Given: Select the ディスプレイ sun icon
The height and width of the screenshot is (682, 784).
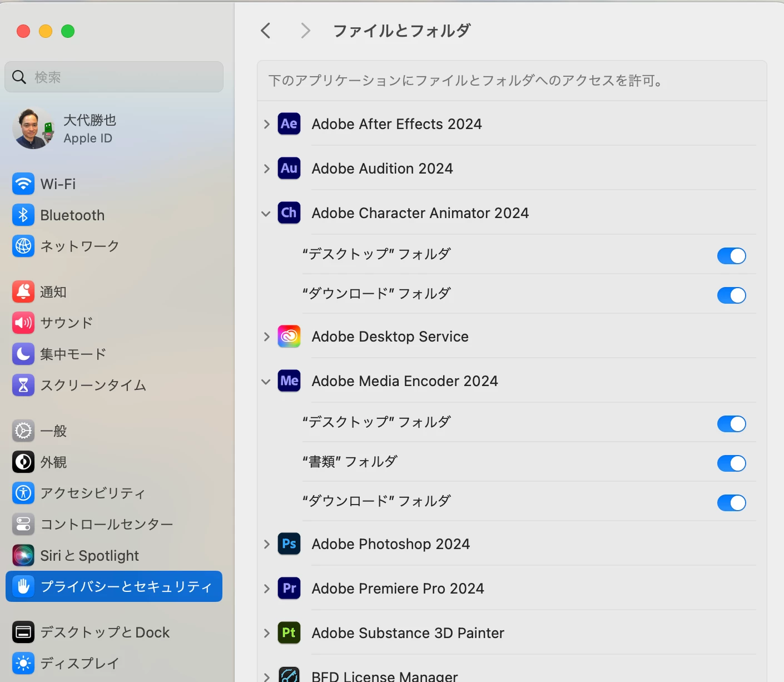Looking at the screenshot, I should (x=23, y=663).
